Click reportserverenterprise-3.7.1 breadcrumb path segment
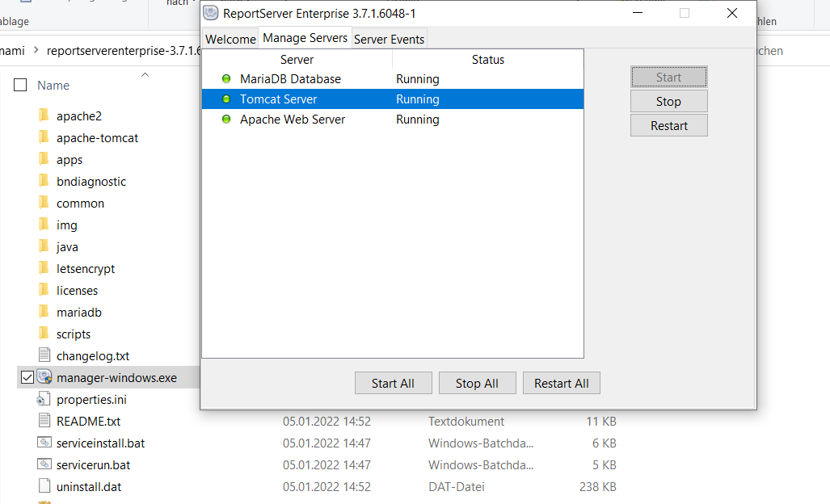830x504 pixels. [x=124, y=51]
